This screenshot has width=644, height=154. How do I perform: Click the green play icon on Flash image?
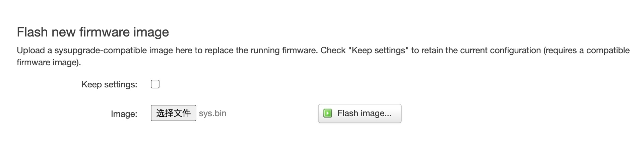327,113
